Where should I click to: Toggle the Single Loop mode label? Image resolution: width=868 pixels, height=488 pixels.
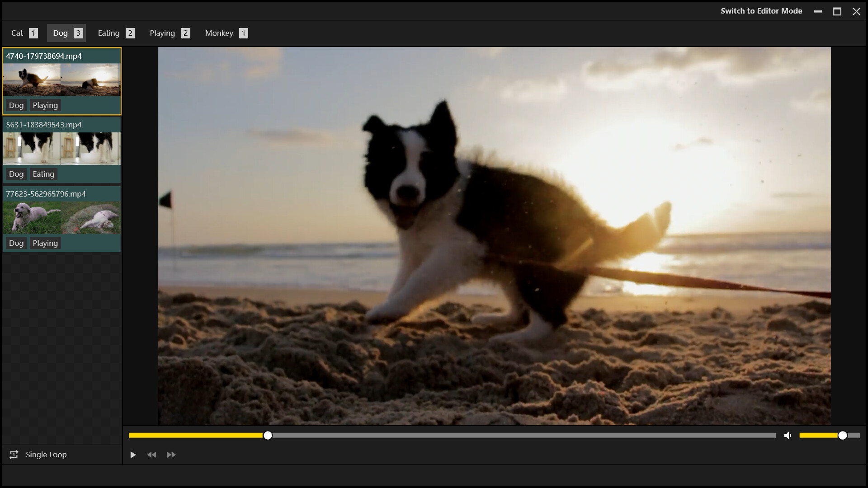click(46, 455)
